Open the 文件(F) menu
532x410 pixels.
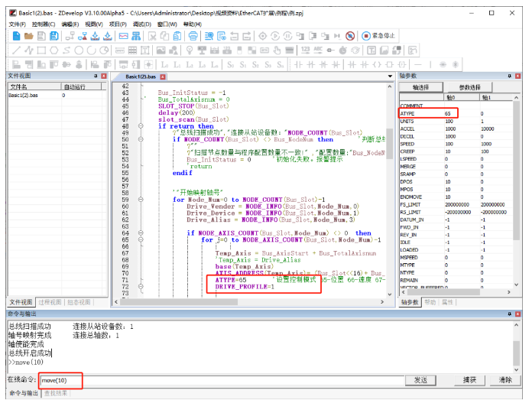pos(17,24)
